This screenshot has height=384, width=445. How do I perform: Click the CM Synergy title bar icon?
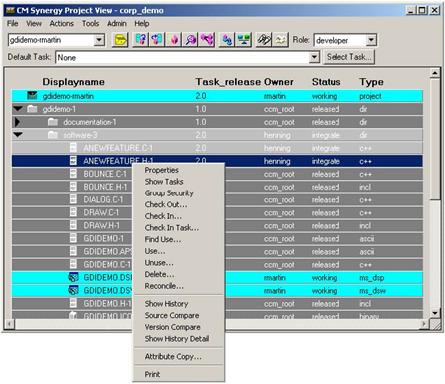(10, 11)
